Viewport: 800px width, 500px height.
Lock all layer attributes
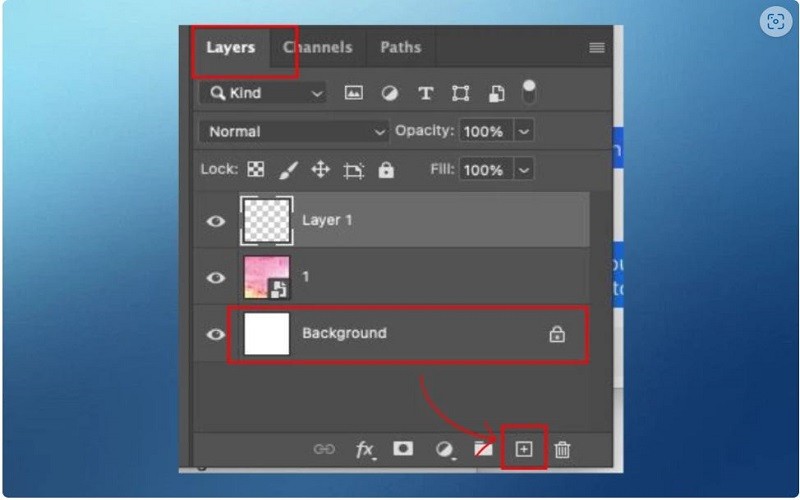[x=386, y=169]
